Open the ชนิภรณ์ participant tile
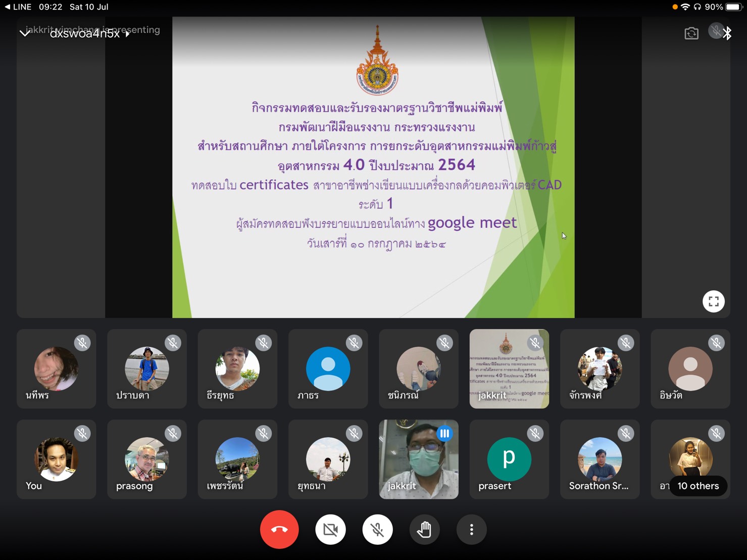Screen dimensions: 747x560 click(419, 369)
